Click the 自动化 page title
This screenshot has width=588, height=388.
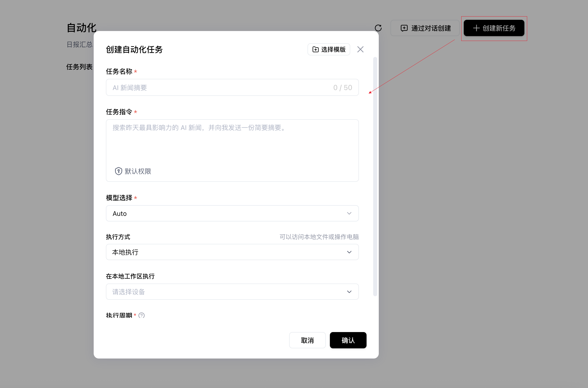[x=81, y=28]
